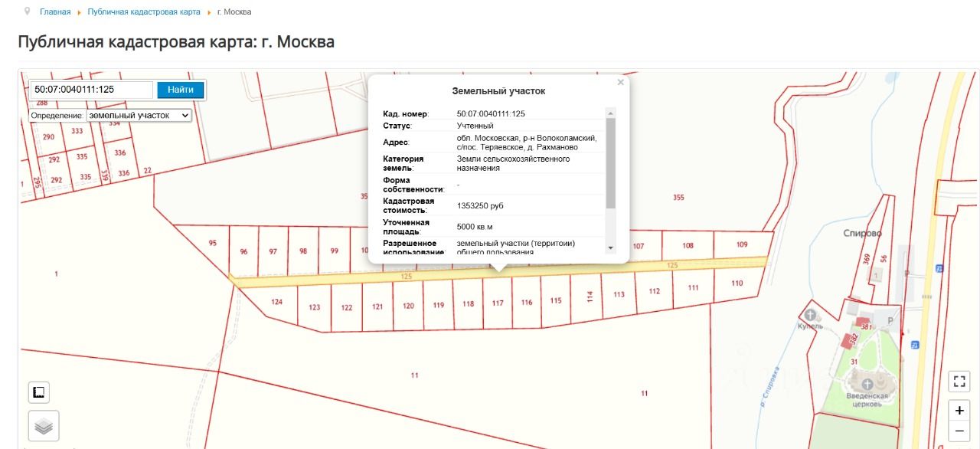Select parcel 109 on the map
The width and height of the screenshot is (980, 449).
741,244
